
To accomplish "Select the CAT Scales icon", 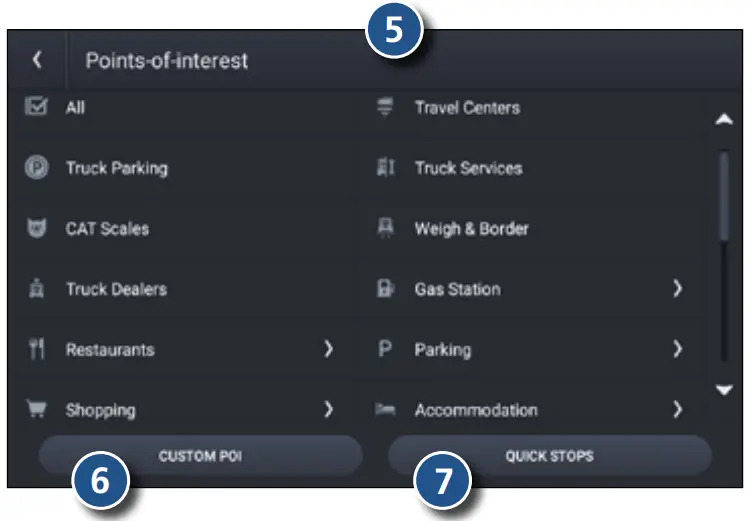I will click(x=36, y=229).
